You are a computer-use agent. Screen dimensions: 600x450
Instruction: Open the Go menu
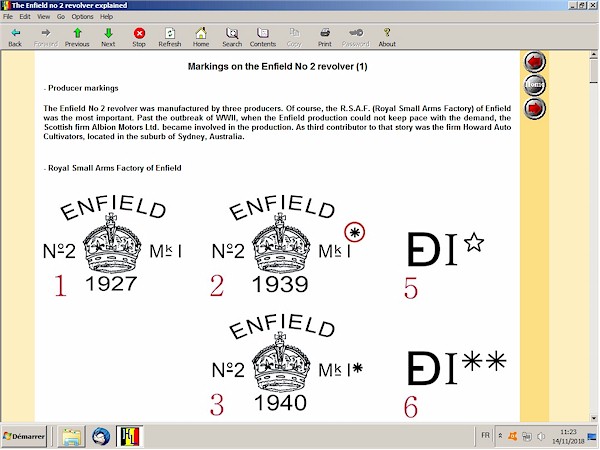click(x=61, y=16)
